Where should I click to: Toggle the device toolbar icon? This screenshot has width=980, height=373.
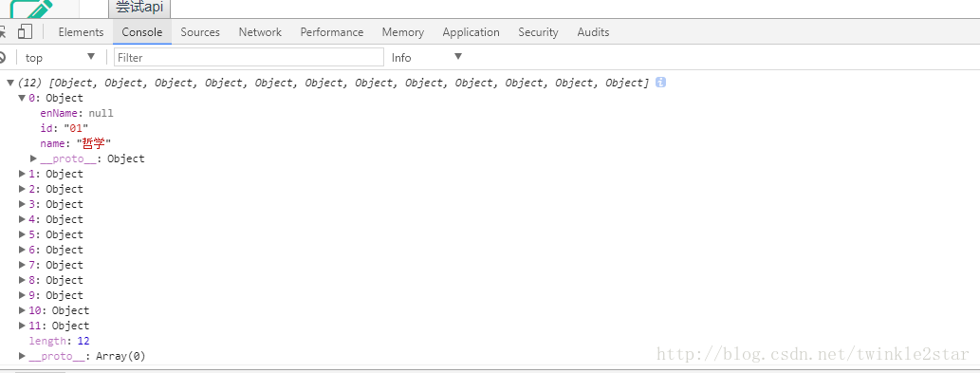tap(25, 32)
